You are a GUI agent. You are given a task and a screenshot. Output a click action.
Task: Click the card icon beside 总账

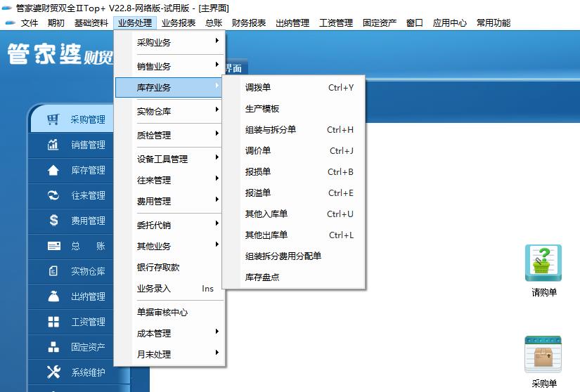[54, 246]
